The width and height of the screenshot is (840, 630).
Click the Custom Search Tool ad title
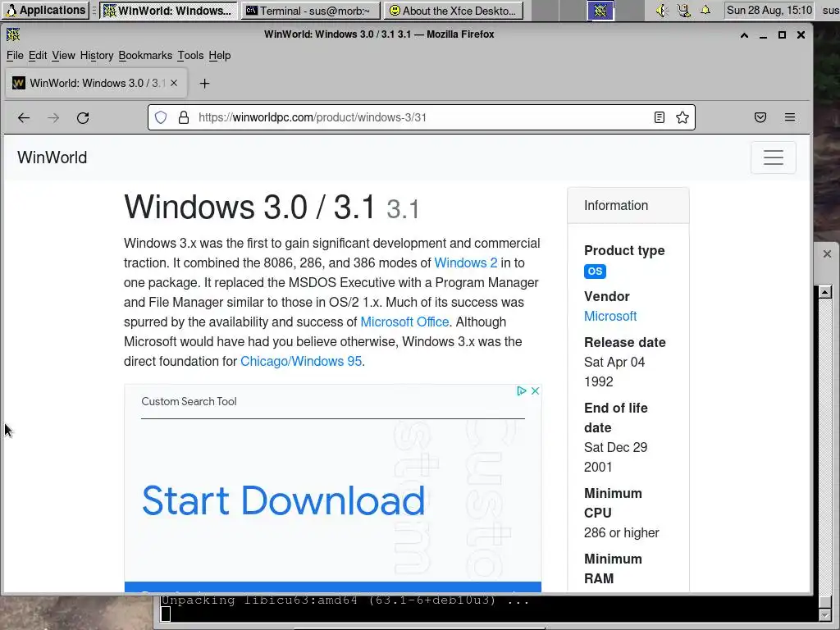(x=189, y=401)
